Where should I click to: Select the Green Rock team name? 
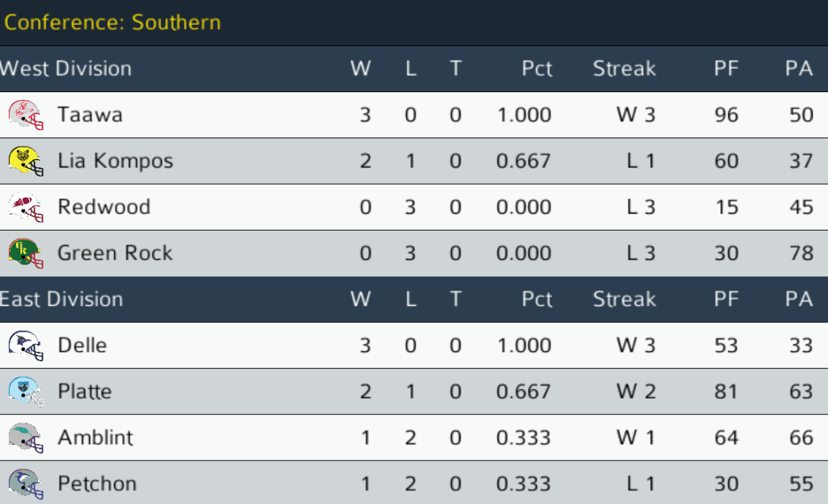[x=115, y=253]
